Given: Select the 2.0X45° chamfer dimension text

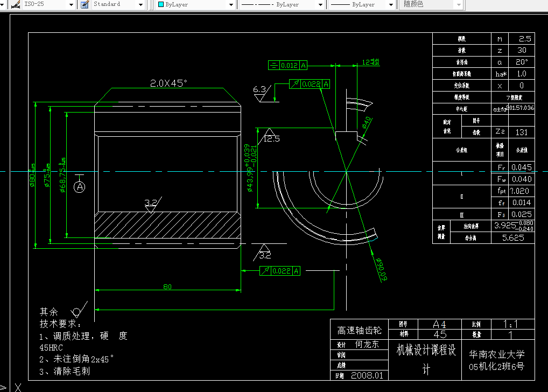Looking at the screenshot, I should coord(168,83).
